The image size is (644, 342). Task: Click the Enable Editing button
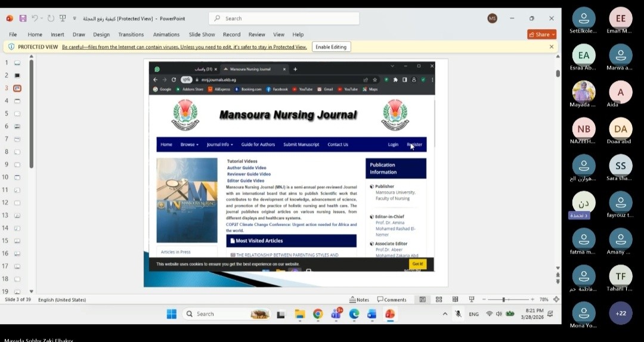[x=331, y=47]
